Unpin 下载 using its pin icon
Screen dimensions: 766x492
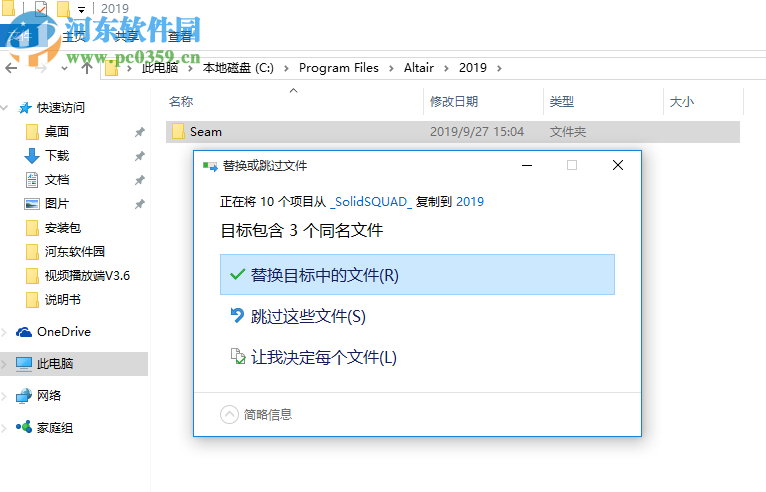140,156
